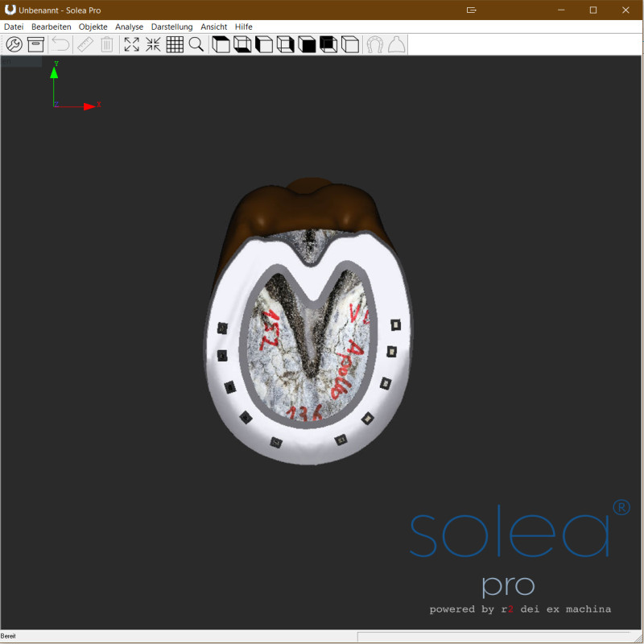Viewport: 644px width, 644px height.
Task: Open the Objekte menu
Action: pyautogui.click(x=93, y=27)
